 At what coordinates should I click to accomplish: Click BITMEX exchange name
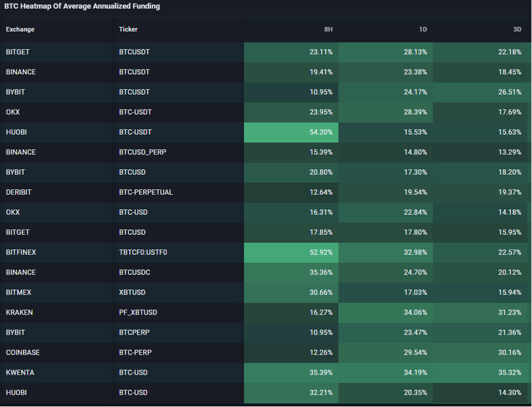pyautogui.click(x=19, y=292)
